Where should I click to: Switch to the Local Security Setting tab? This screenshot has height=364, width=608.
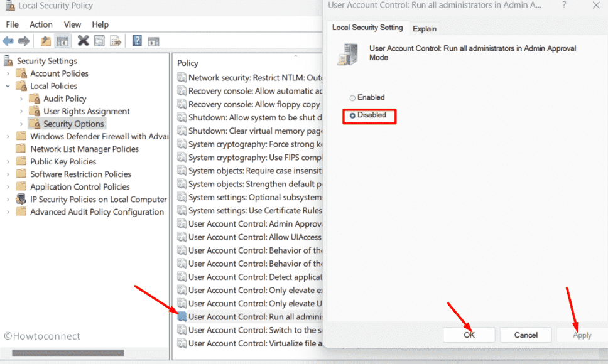pos(367,28)
